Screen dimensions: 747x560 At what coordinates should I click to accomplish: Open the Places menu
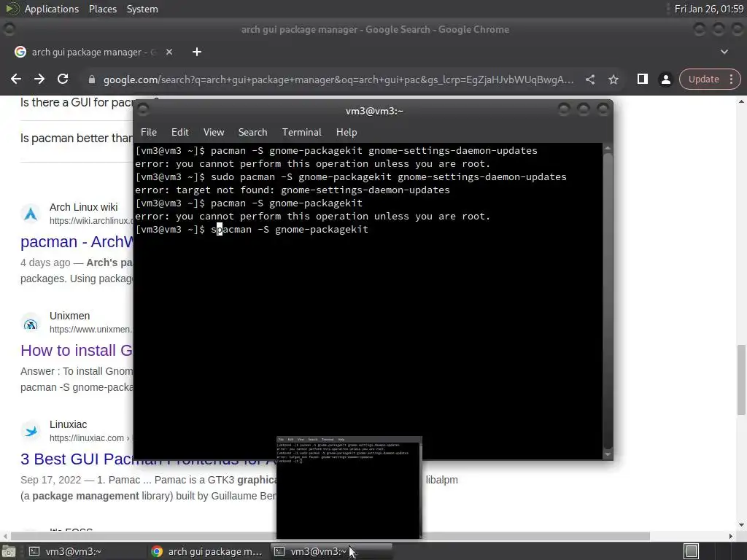tap(102, 9)
